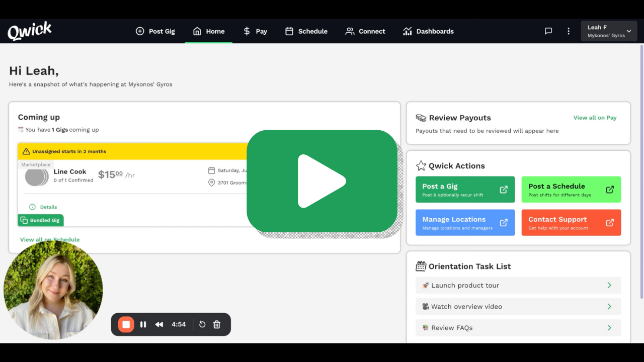Pause the screen recording
The width and height of the screenshot is (644, 362).
(143, 324)
